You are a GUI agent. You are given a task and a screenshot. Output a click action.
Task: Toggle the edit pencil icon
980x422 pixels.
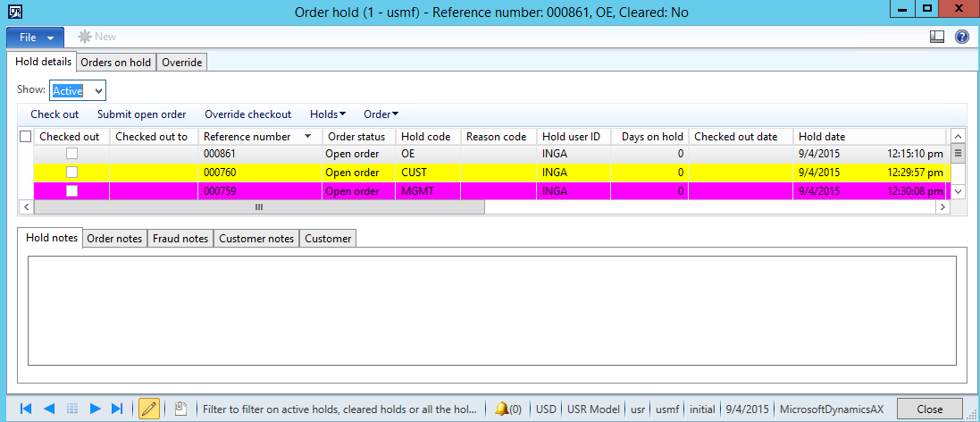tap(149, 409)
